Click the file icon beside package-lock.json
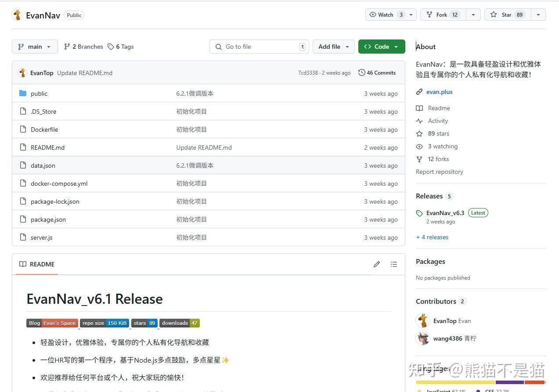Image resolution: width=559 pixels, height=392 pixels. click(23, 201)
